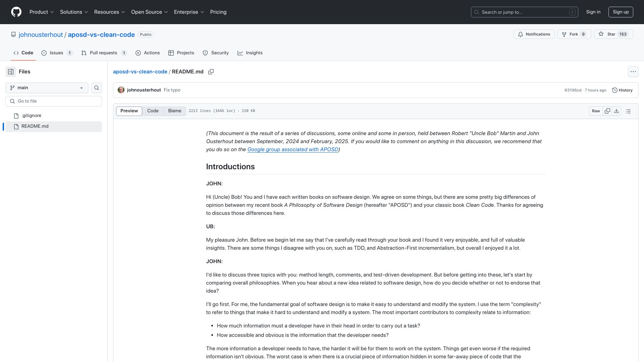Open the Google group associated with APOSD link
This screenshot has width=644, height=362.
[293, 149]
